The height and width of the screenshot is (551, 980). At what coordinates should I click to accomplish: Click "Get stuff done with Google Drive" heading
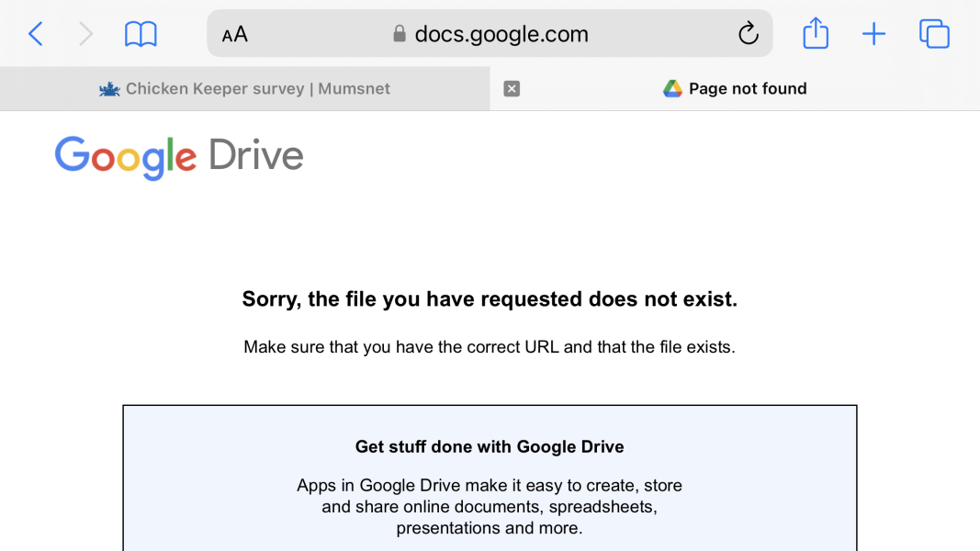(490, 447)
